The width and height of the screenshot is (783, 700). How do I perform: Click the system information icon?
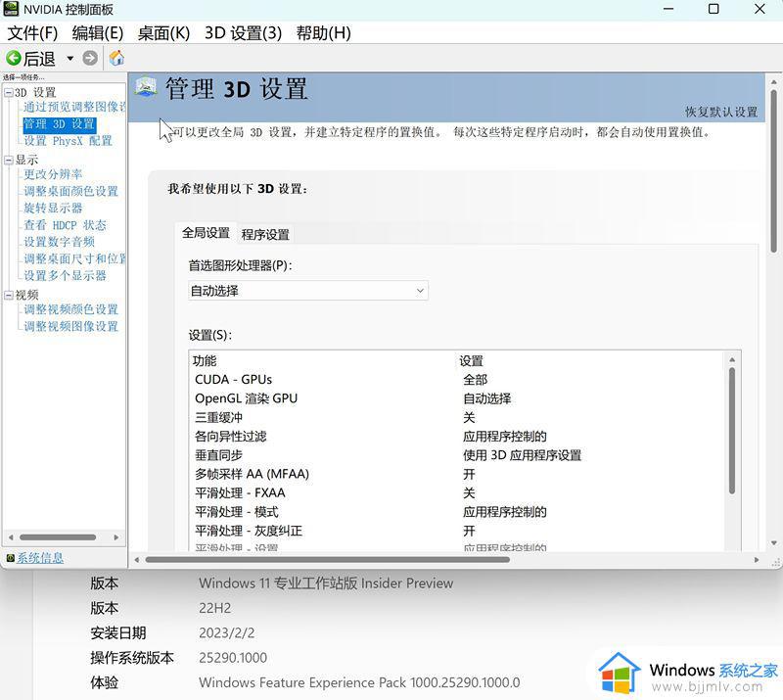pos(10,558)
